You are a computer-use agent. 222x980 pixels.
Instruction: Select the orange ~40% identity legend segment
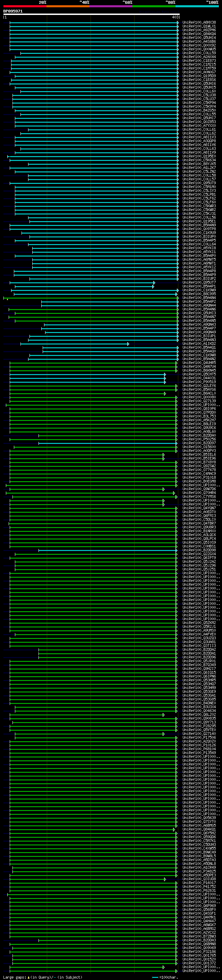68,6
